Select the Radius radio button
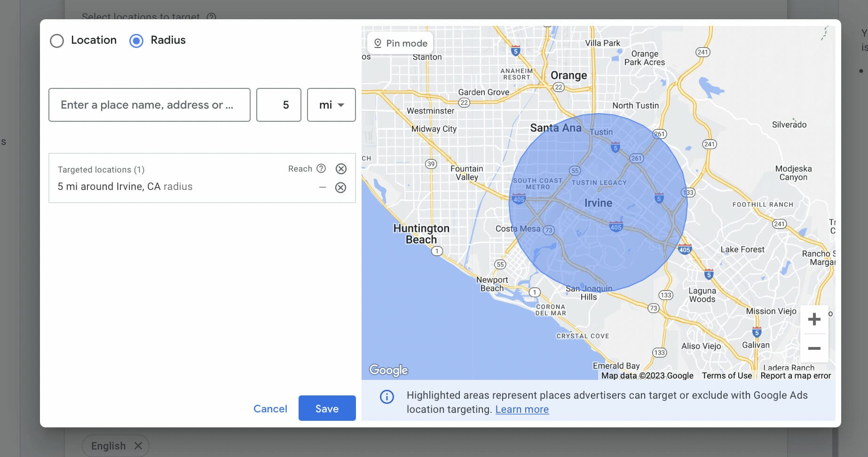This screenshot has width=868, height=457. tap(136, 41)
